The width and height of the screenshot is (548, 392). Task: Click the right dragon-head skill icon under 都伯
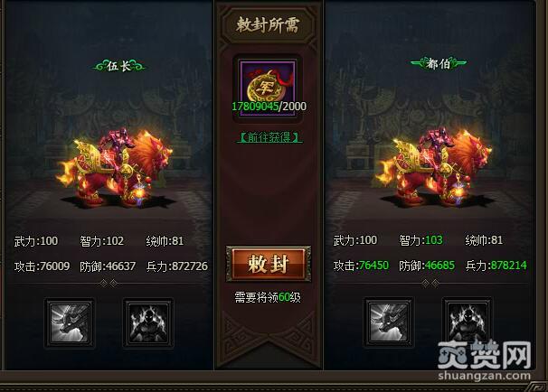(x=388, y=322)
